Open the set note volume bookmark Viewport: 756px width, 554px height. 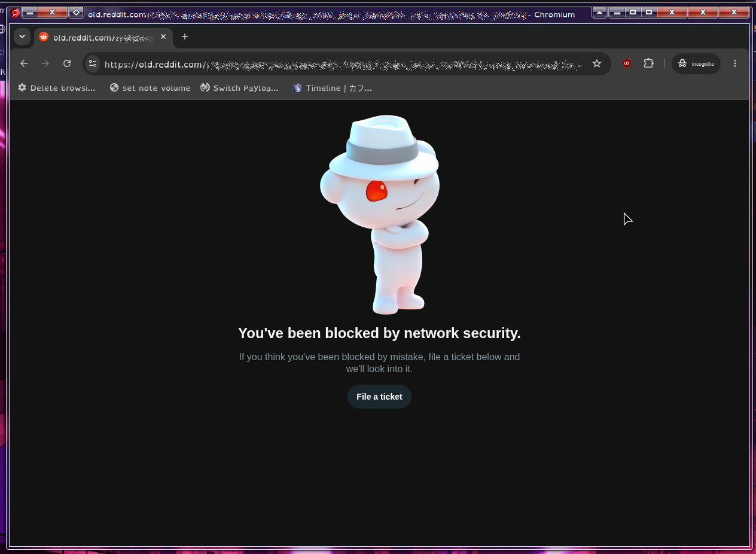pos(150,88)
